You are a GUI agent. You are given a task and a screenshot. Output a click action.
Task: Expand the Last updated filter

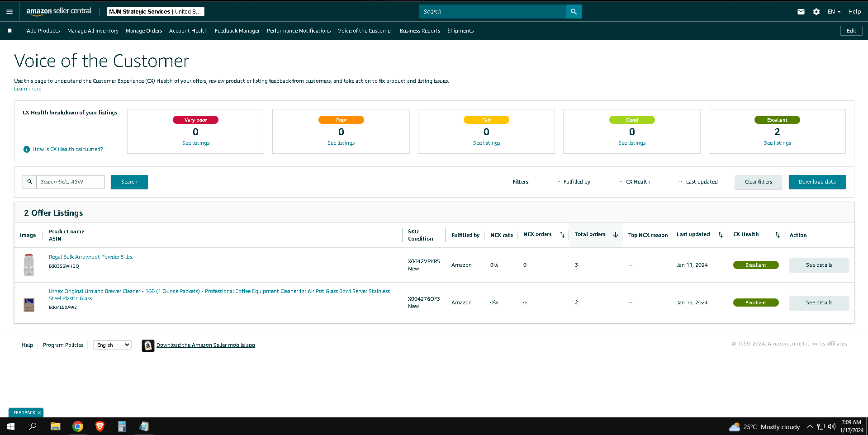coord(698,182)
